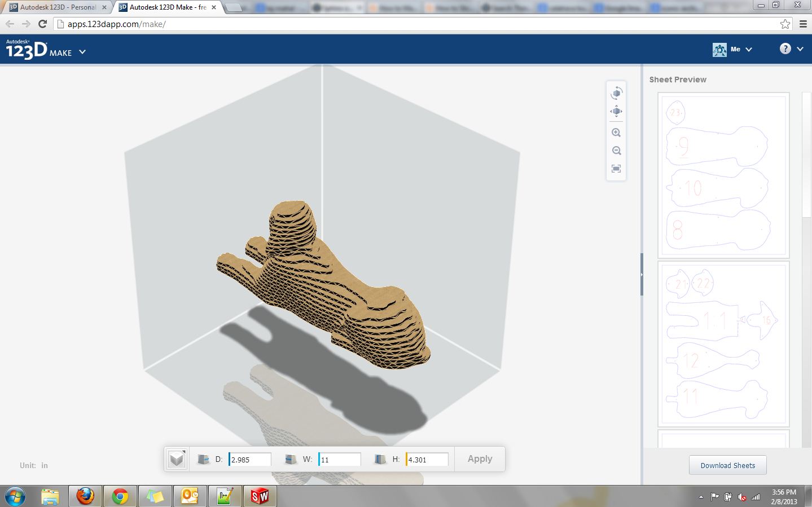The image size is (812, 507).
Task: Open the help question mark icon
Action: pos(785,49)
